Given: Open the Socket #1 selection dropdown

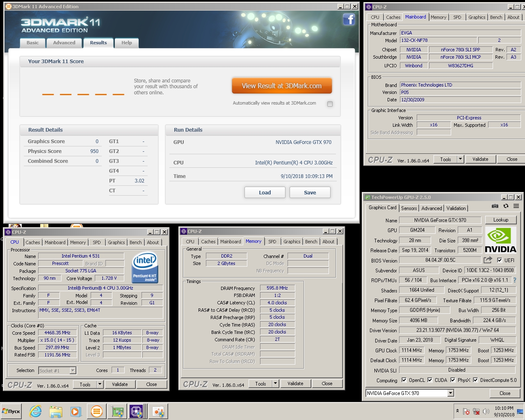Looking at the screenshot, I should pyautogui.click(x=73, y=370).
